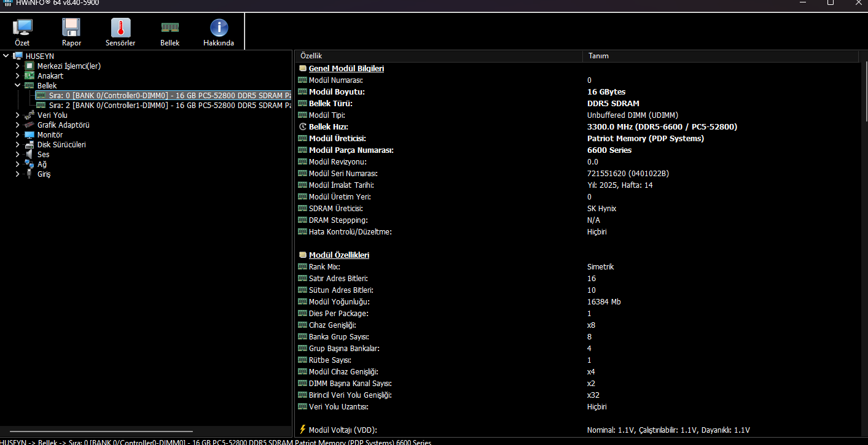
Task: Select Disk Sürücüleri in the tree
Action: [61, 144]
